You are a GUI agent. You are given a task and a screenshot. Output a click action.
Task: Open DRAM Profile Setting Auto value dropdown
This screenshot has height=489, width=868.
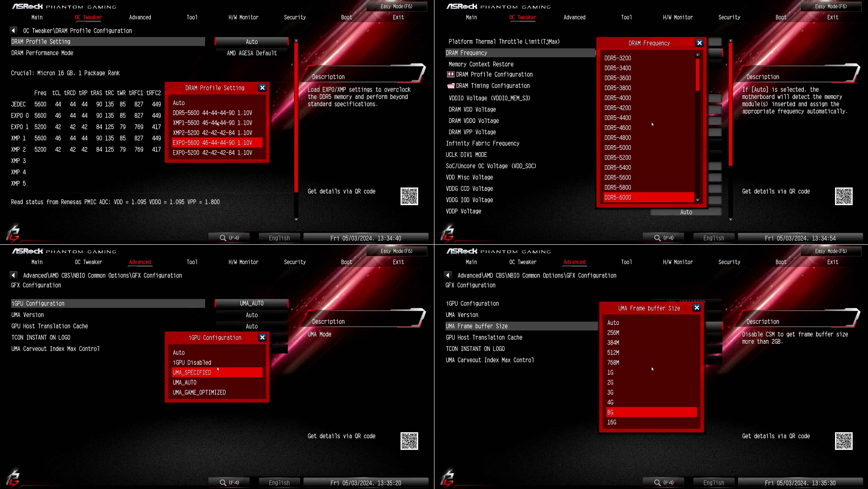[251, 41]
